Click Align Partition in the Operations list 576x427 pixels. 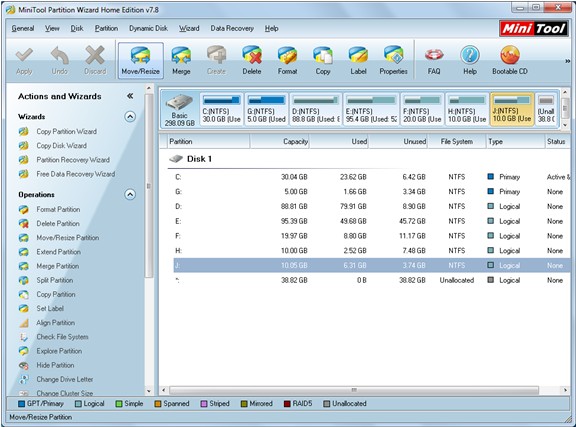click(55, 323)
